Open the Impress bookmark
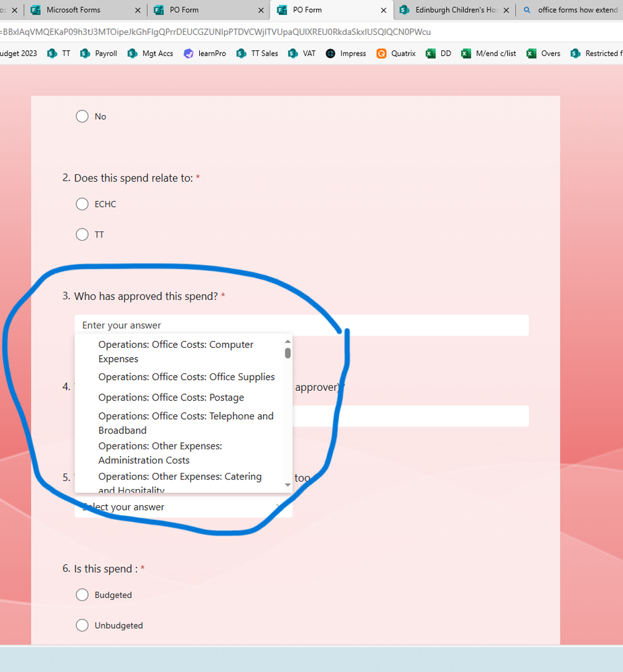The image size is (623, 672). click(x=345, y=53)
